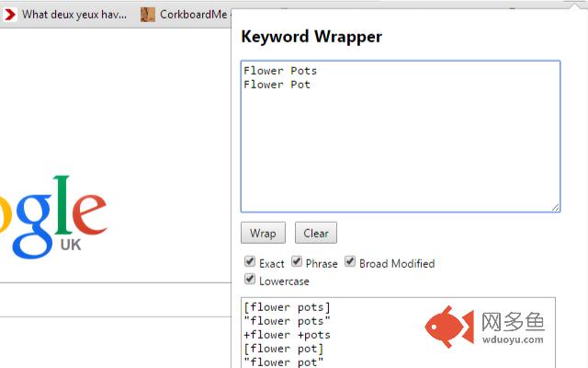Click the Google UK logo
The image size is (588, 368).
(x=53, y=217)
